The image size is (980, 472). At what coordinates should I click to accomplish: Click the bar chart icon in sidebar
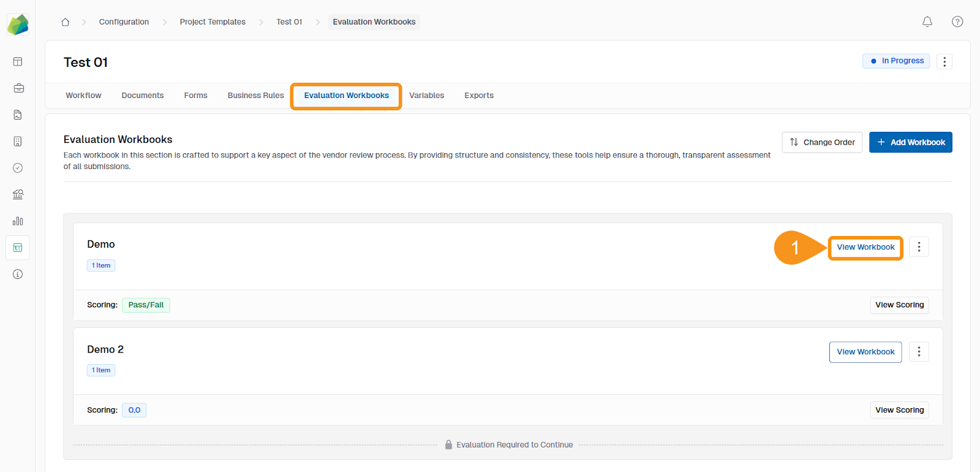18,221
